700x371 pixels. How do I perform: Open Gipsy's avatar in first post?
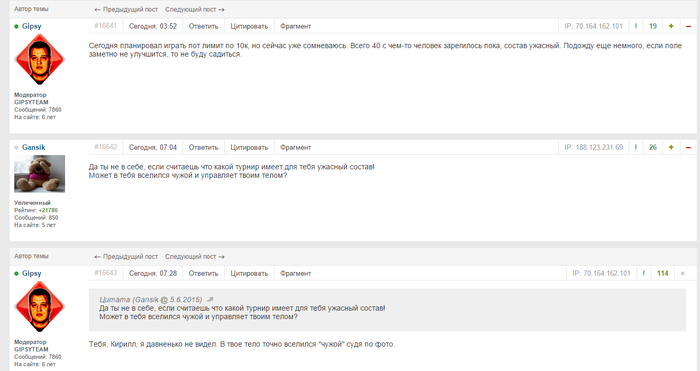tap(39, 59)
